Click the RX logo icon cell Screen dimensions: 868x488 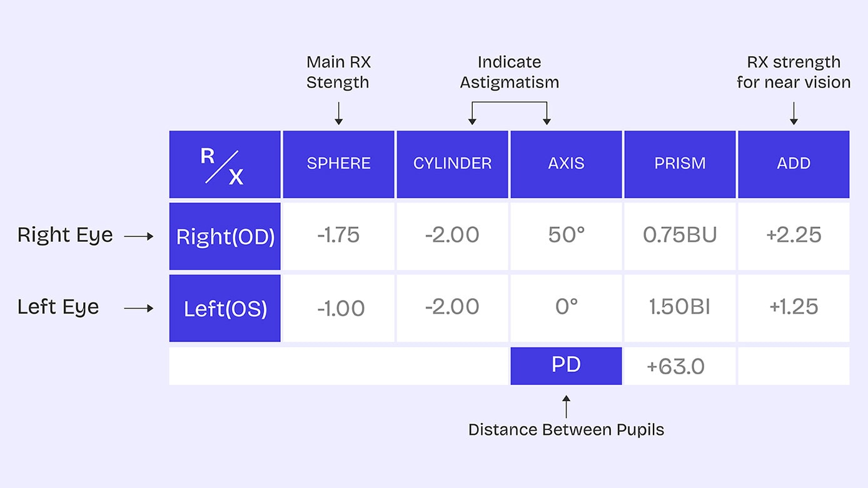coord(225,164)
